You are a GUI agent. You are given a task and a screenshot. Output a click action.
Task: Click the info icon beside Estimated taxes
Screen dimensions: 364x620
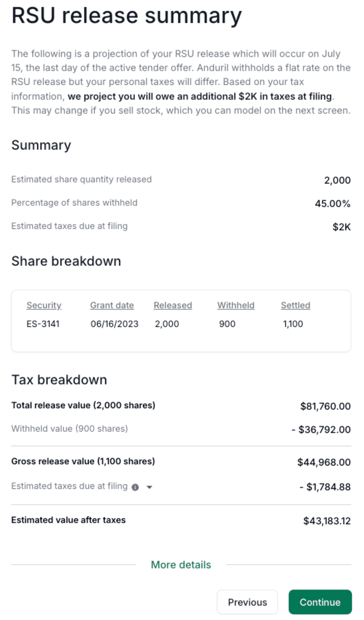[x=135, y=487]
